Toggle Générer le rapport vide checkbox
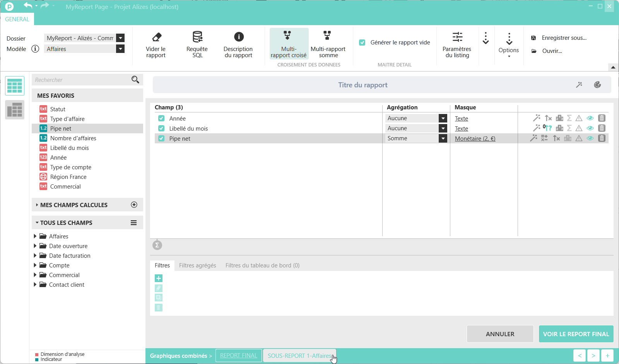Image resolution: width=619 pixels, height=364 pixels. click(x=362, y=43)
